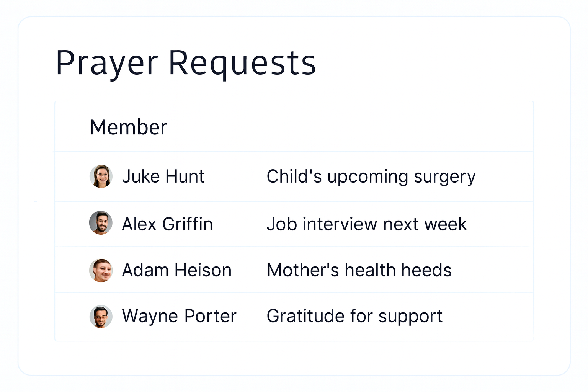The width and height of the screenshot is (588, 392).
Task: Click Alex Griffin's profile avatar
Action: (x=101, y=223)
